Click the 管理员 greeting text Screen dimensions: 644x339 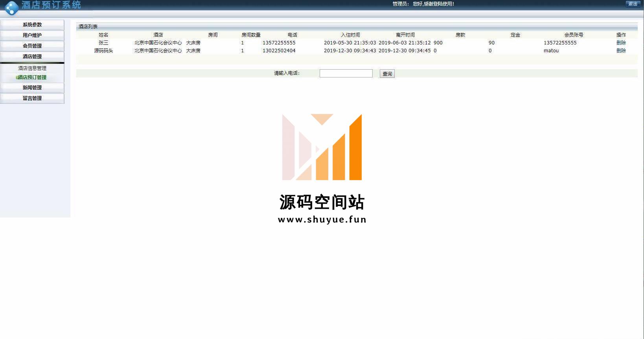point(423,4)
